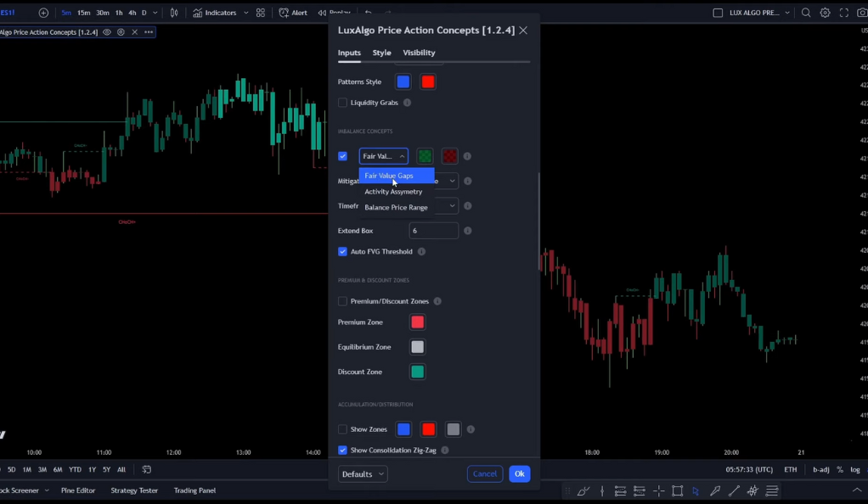
Task: Open the Trading Panel
Action: (194, 490)
